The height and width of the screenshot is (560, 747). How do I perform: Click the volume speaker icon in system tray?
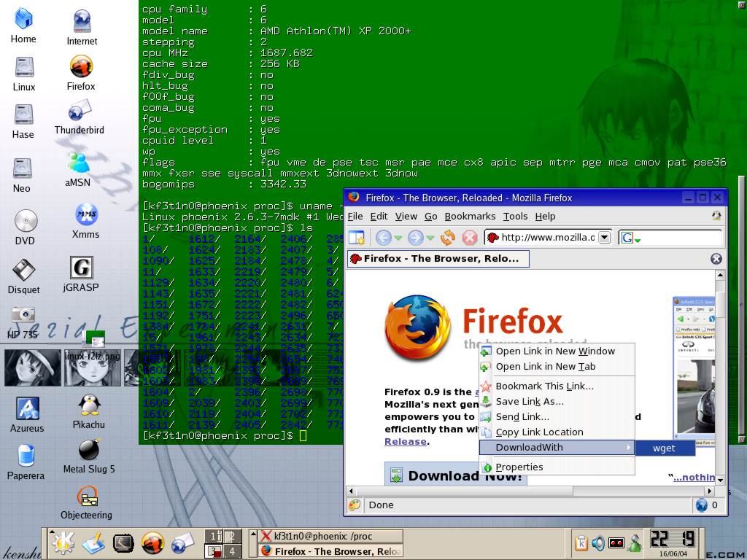coord(598,543)
